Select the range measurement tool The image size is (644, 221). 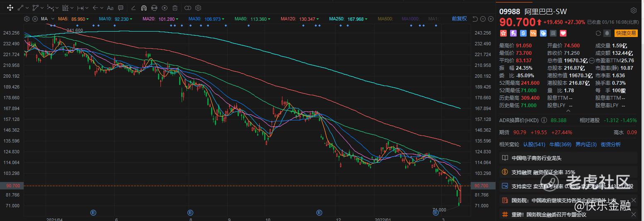[80, 7]
